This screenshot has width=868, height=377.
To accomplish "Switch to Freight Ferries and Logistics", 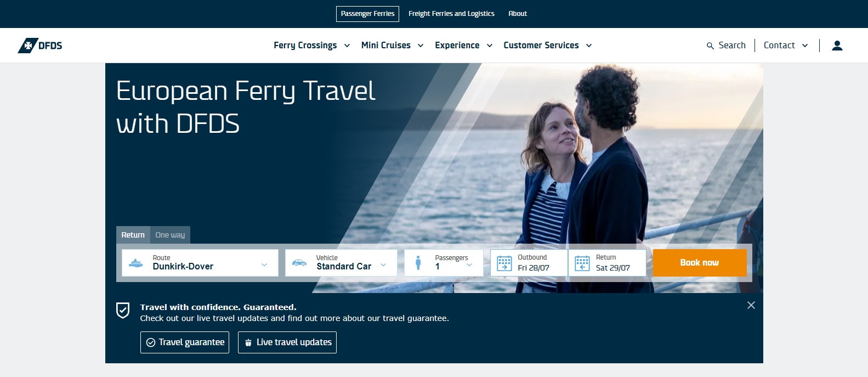I will (x=451, y=14).
